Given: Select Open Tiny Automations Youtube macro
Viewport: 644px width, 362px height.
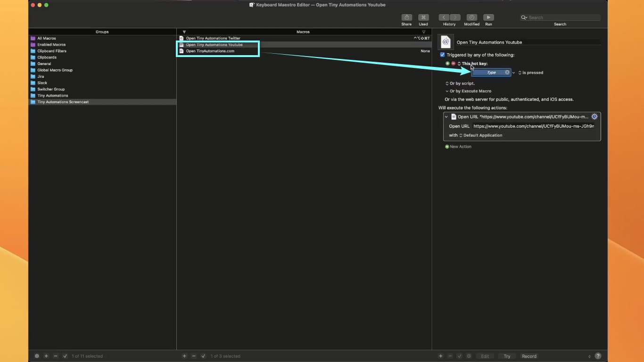Looking at the screenshot, I should (x=304, y=44).
